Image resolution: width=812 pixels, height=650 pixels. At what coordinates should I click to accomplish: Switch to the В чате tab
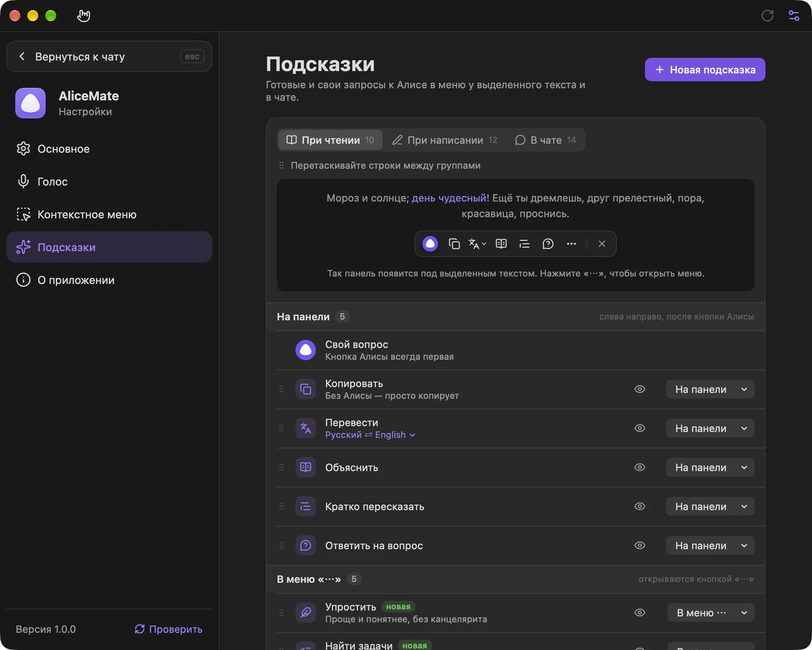tap(545, 140)
